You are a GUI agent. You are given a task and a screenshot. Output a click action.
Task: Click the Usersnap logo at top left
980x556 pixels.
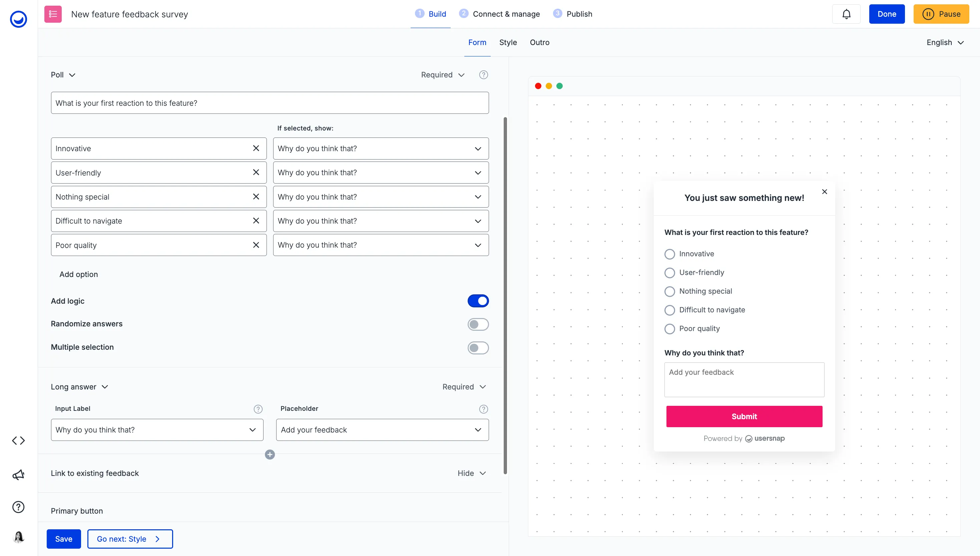[18, 19]
